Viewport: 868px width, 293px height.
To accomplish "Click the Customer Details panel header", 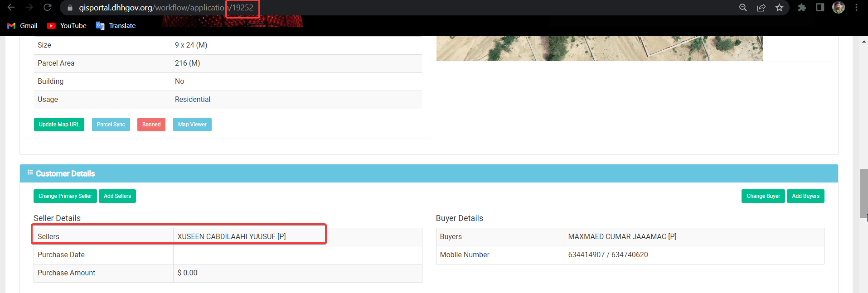I will pyautogui.click(x=429, y=173).
